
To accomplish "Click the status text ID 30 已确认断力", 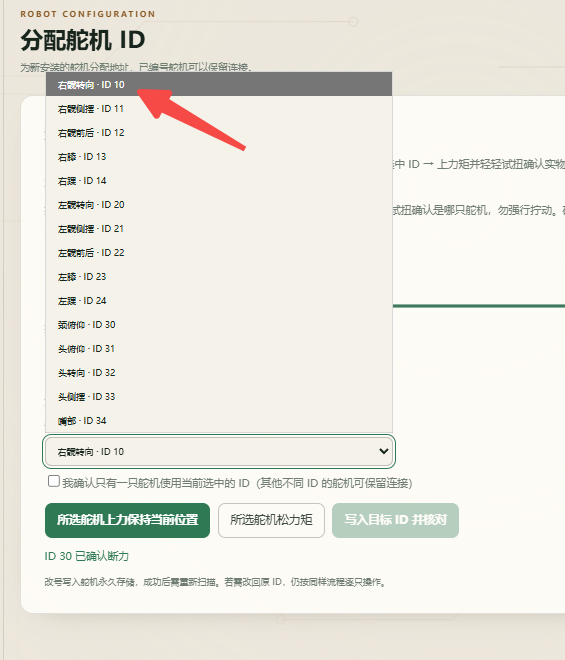I will tap(87, 556).
